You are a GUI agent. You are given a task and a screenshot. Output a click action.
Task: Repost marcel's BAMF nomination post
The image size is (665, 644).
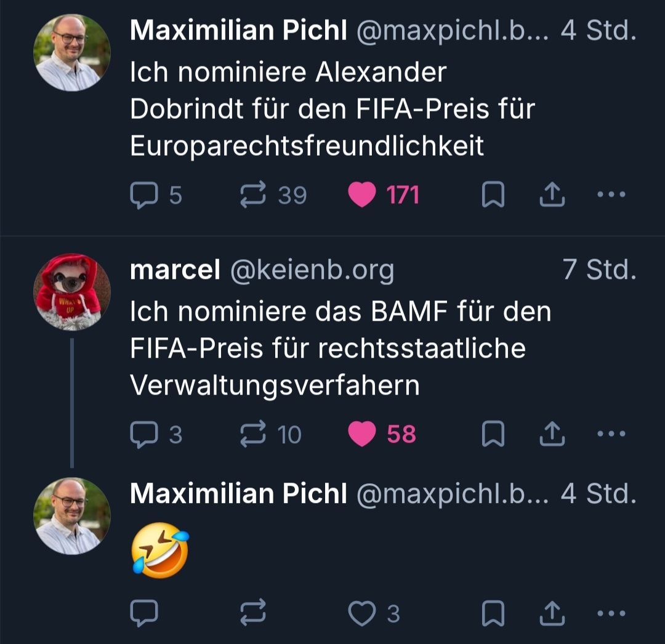[252, 435]
